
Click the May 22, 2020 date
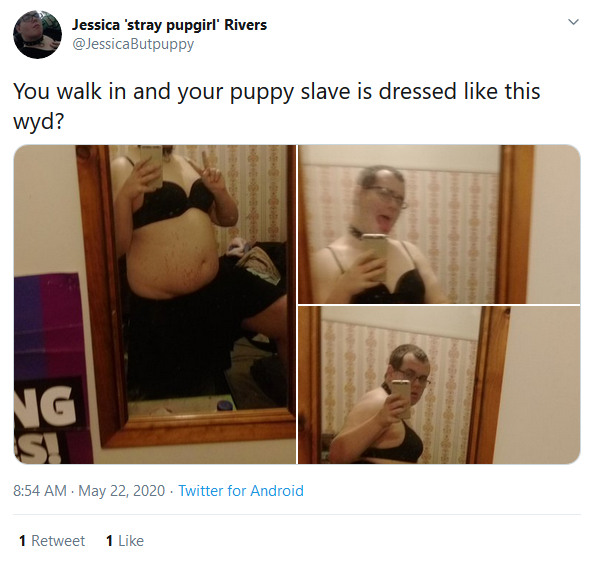[x=122, y=491]
